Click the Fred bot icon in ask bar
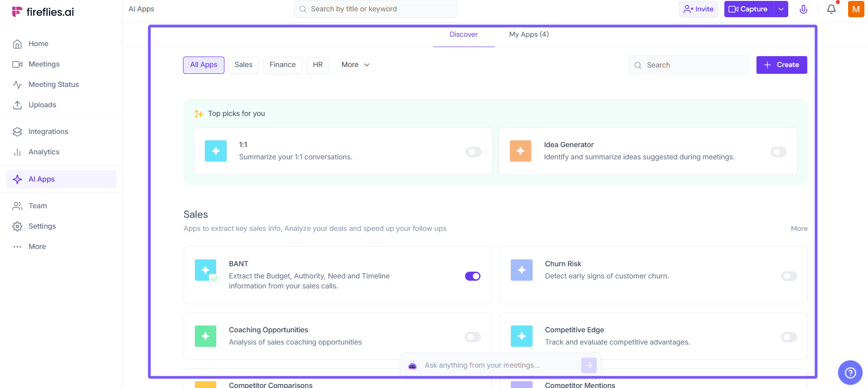Viewport: 868px width, 388px height. (x=412, y=365)
